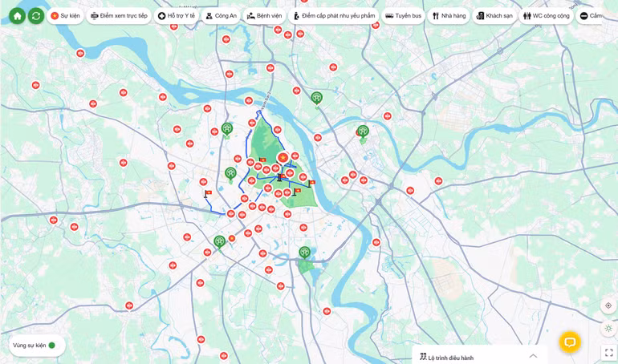Select the Tuyến bus category
The height and width of the screenshot is (364, 618).
pos(403,16)
